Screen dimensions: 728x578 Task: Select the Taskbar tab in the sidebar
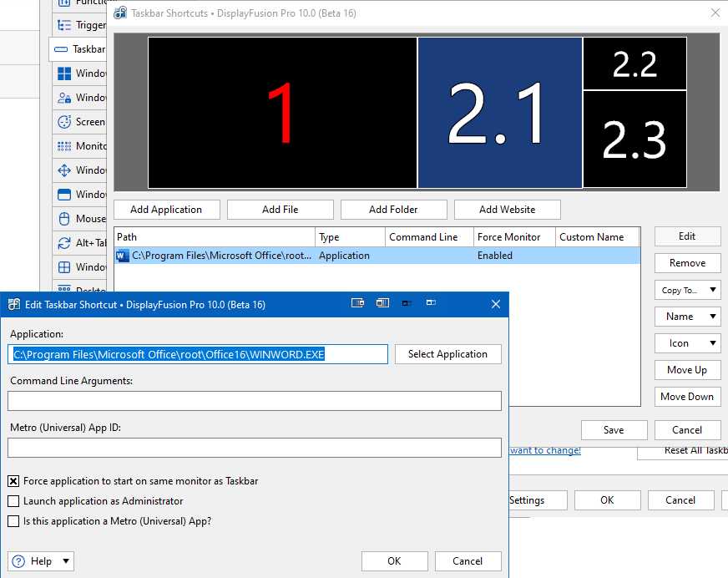tap(79, 49)
